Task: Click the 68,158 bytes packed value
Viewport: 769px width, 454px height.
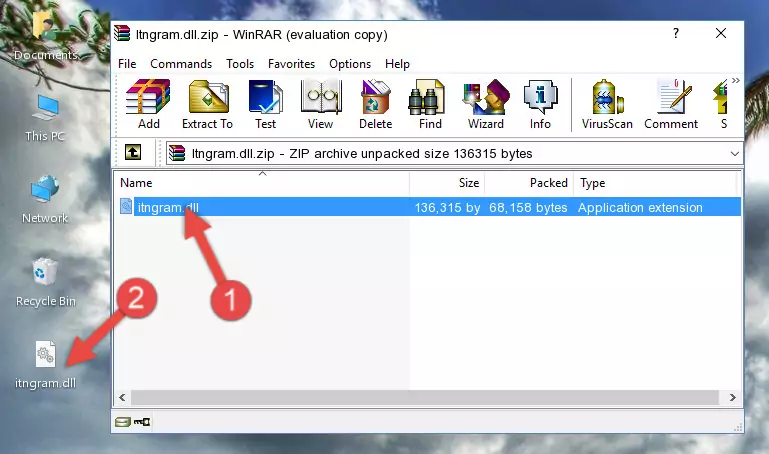Action: 528,207
